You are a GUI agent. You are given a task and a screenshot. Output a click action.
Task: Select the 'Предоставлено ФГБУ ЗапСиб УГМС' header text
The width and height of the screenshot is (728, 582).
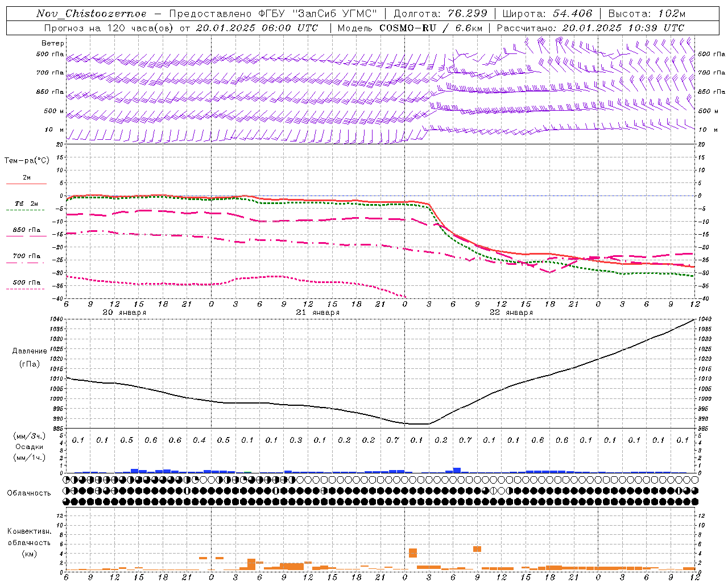point(273,14)
